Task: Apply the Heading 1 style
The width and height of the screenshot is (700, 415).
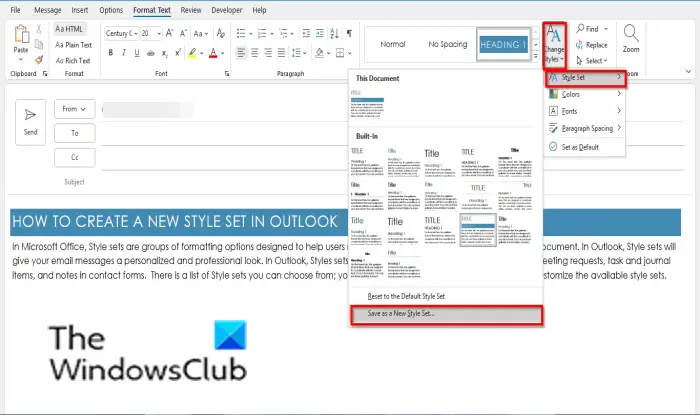Action: point(503,44)
